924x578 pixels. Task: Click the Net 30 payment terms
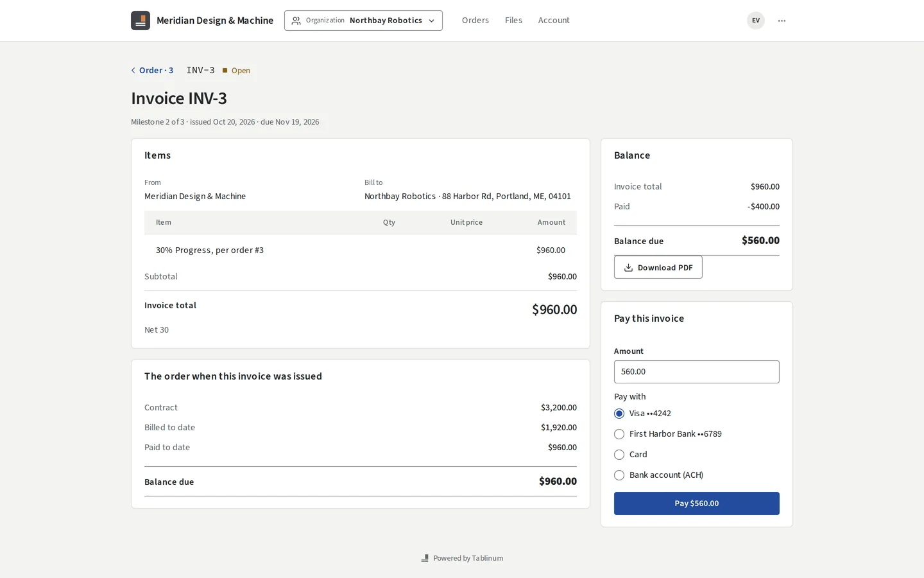point(157,330)
